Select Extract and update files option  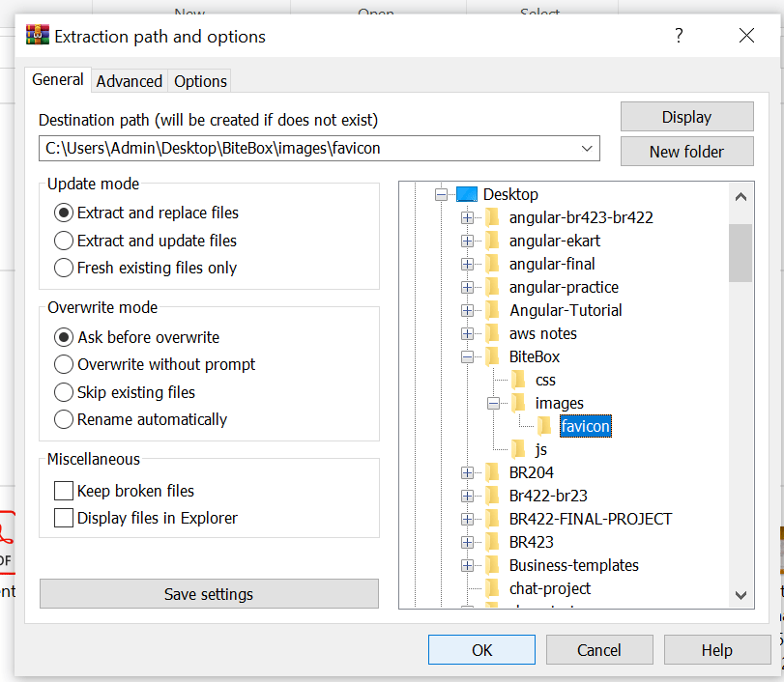coord(146,241)
